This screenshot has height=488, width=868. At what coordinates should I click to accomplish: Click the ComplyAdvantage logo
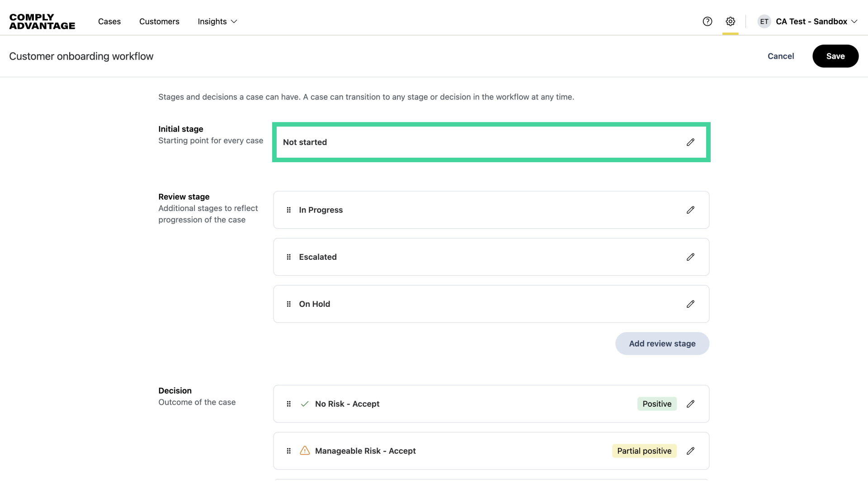(x=42, y=22)
